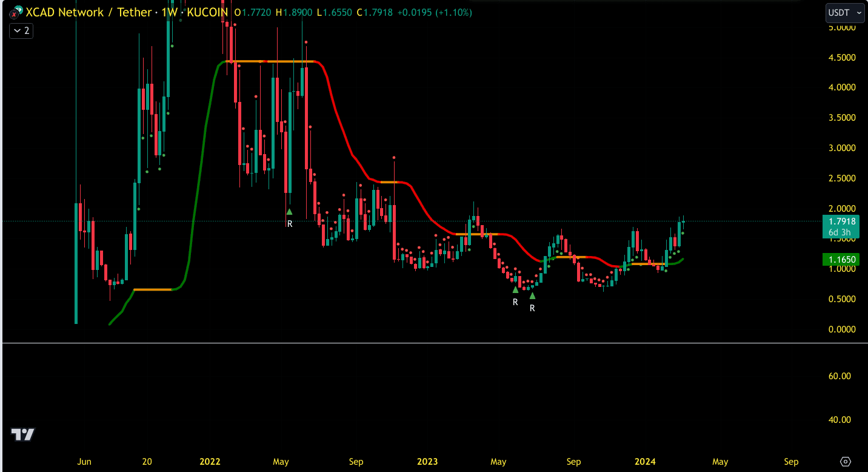The width and height of the screenshot is (868, 472).
Task: Select the low value L1.6550
Action: click(x=334, y=12)
